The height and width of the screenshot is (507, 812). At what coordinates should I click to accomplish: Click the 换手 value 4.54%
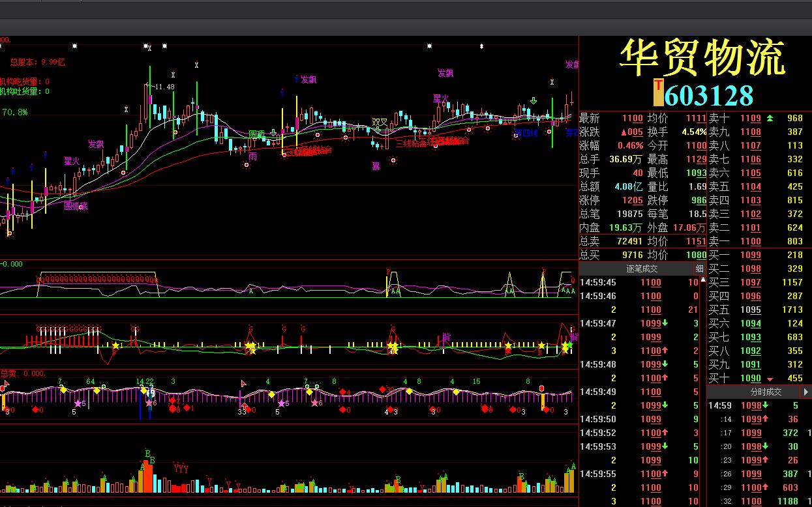pos(694,132)
